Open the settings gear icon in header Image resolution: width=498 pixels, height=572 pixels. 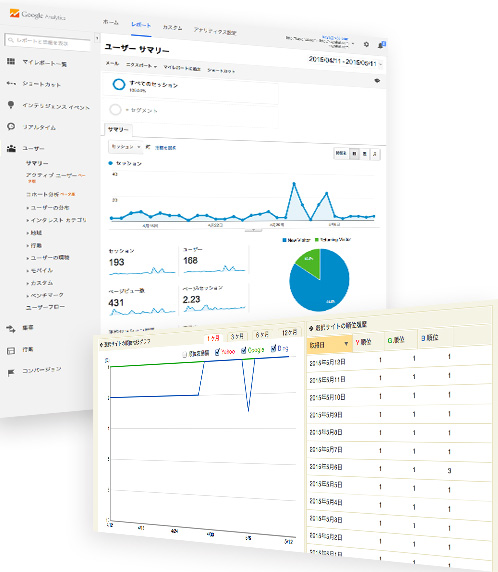pos(366,44)
